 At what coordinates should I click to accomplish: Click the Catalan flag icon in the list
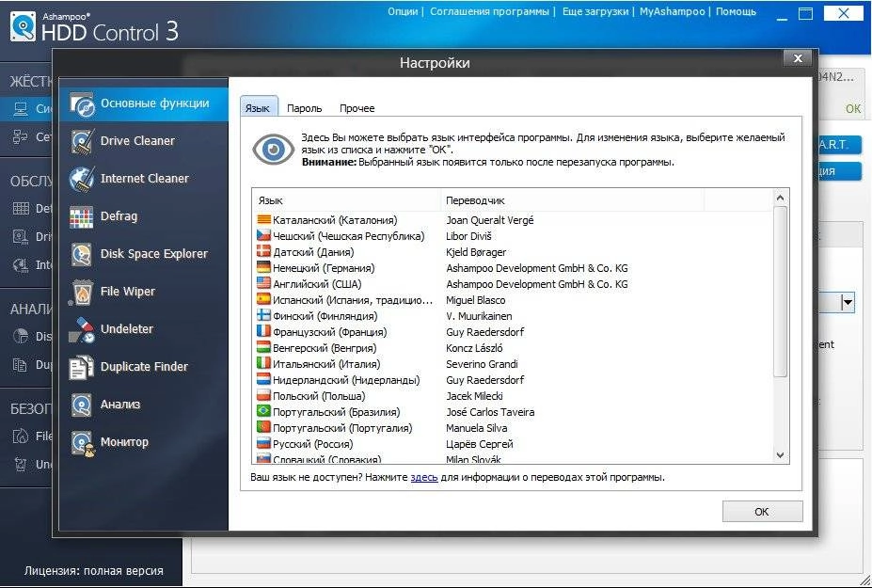pos(263,220)
